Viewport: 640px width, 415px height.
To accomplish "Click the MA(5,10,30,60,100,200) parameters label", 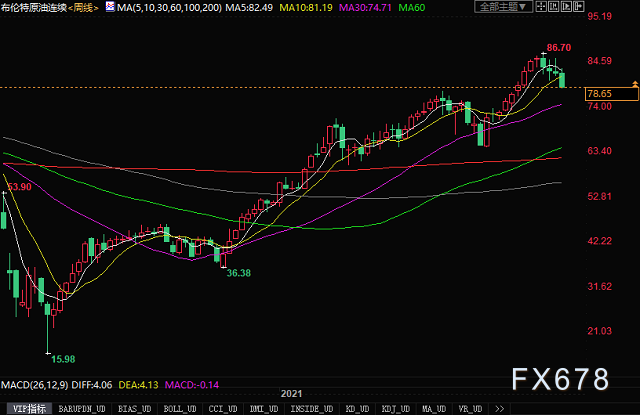I will (x=169, y=7).
